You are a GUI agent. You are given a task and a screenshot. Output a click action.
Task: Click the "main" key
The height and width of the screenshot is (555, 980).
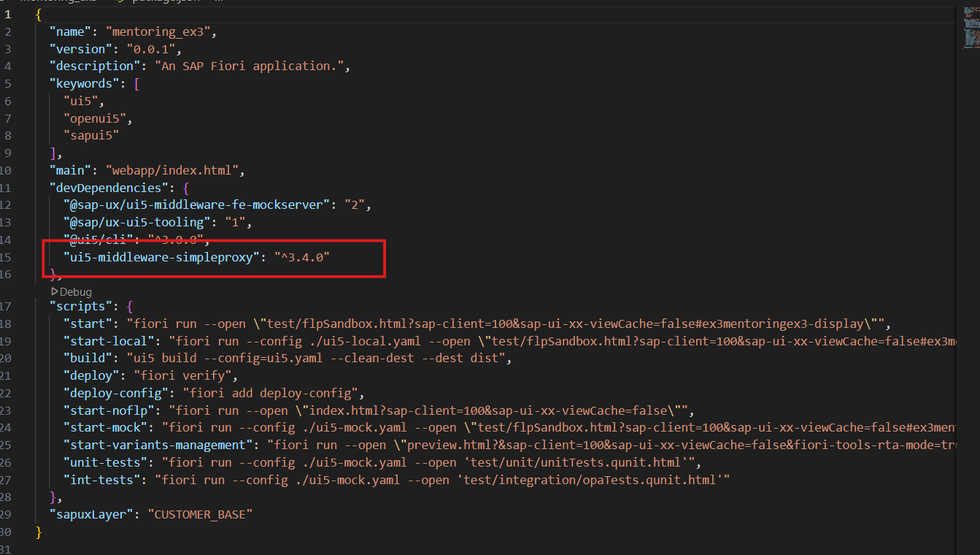pos(71,170)
